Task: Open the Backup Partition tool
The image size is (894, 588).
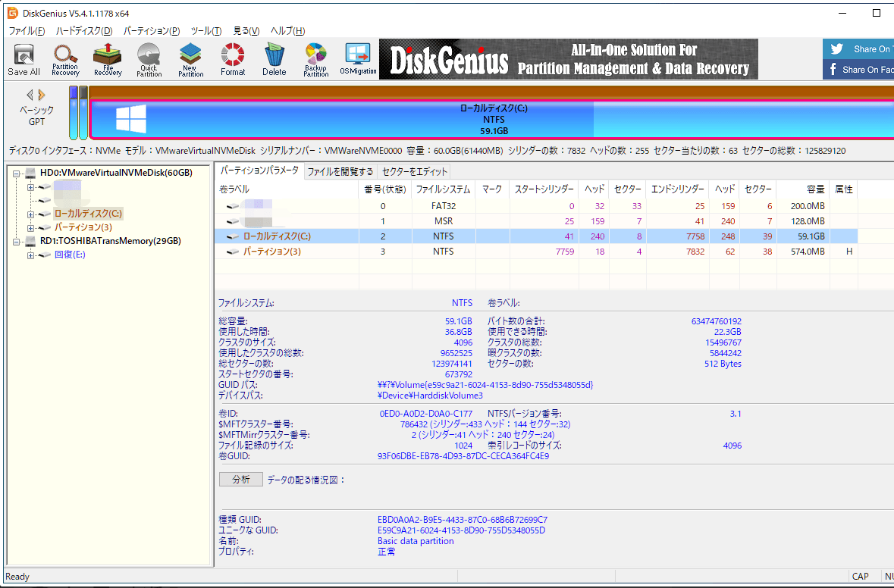Action: point(315,59)
